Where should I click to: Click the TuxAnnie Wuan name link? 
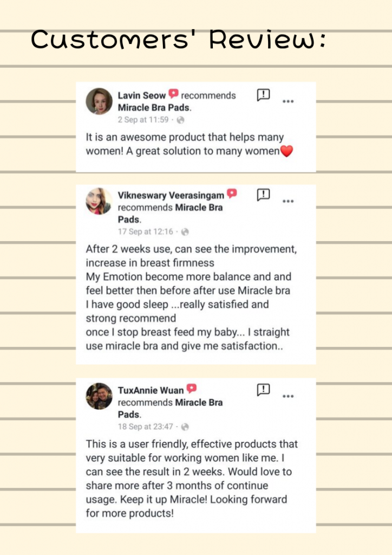151,390
